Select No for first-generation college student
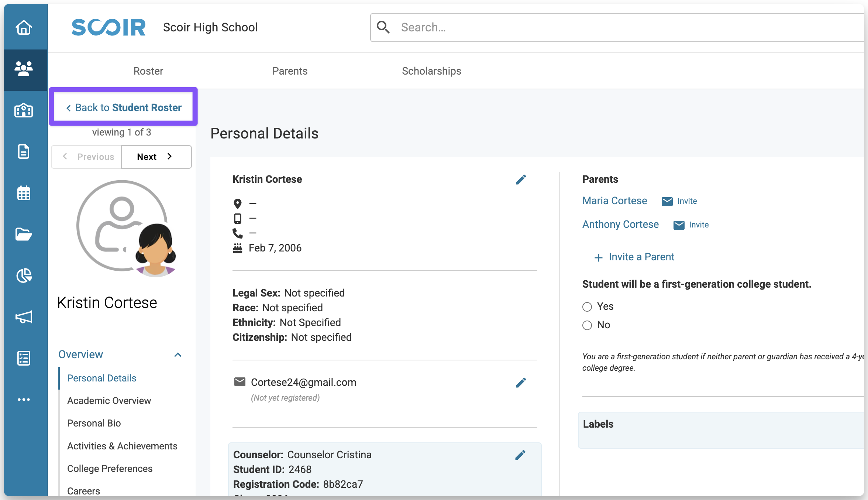868x500 pixels. click(x=587, y=325)
